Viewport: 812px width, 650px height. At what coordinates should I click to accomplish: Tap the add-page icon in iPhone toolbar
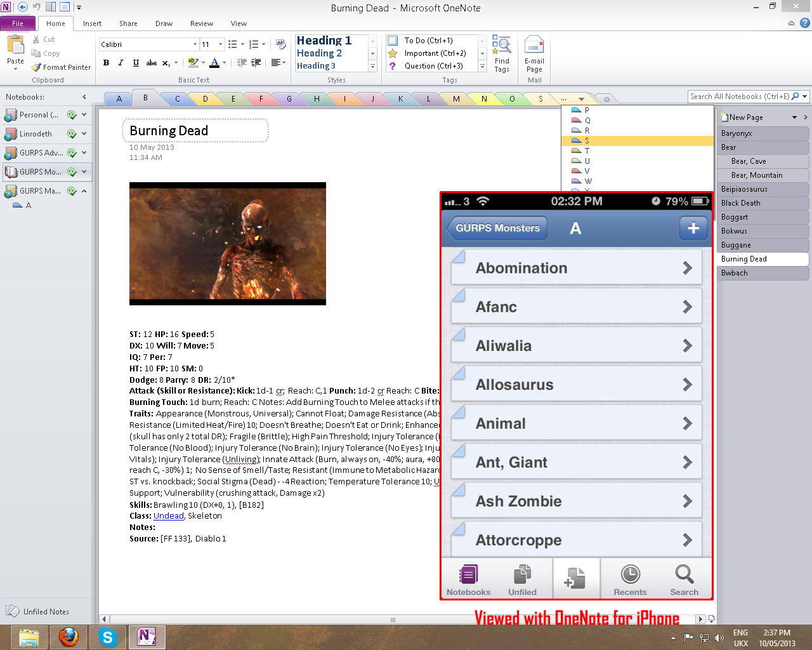click(x=576, y=578)
